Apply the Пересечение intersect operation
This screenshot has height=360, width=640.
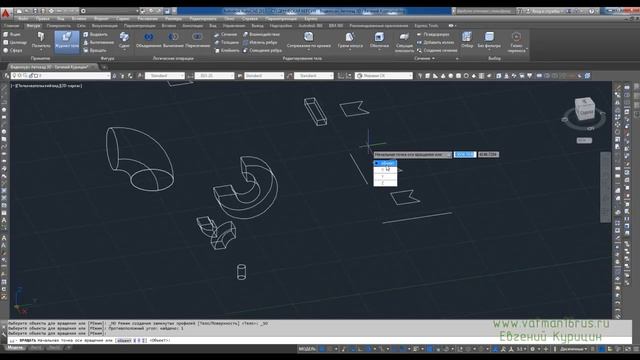click(x=198, y=40)
